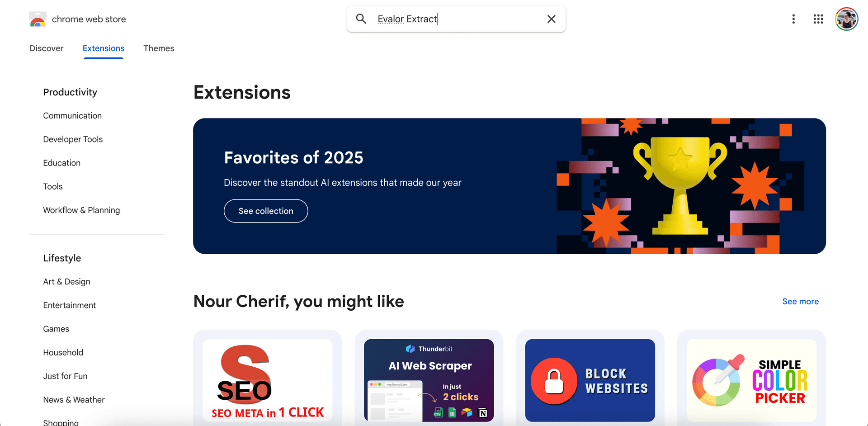
Task: Click the search magnifier icon
Action: (361, 19)
